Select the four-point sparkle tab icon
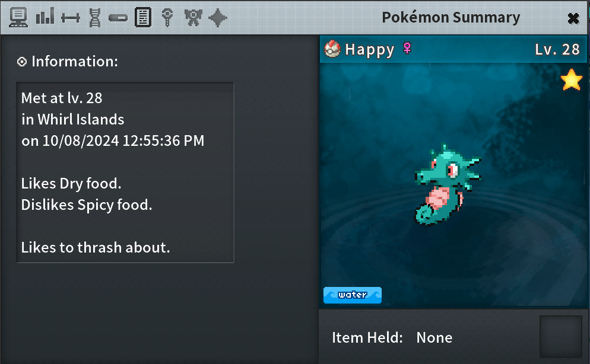 point(218,18)
